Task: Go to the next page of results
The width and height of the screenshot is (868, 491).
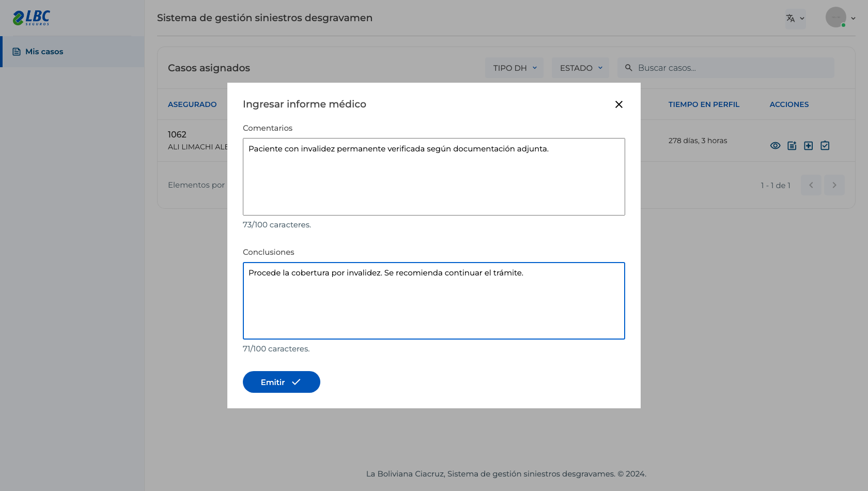Action: tap(834, 185)
